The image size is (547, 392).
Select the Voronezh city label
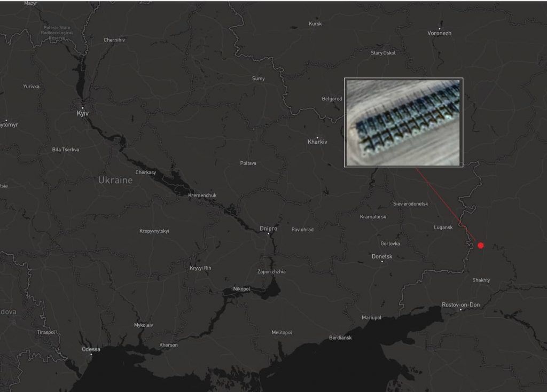(439, 33)
